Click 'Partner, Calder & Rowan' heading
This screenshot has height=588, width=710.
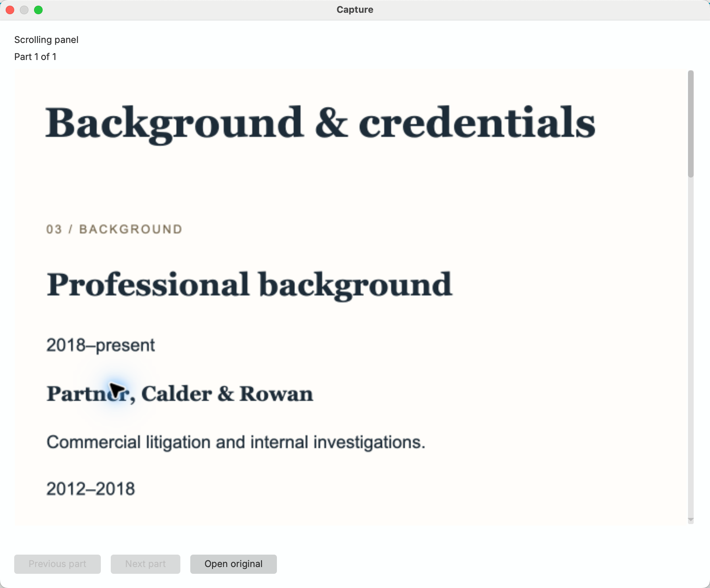point(180,394)
